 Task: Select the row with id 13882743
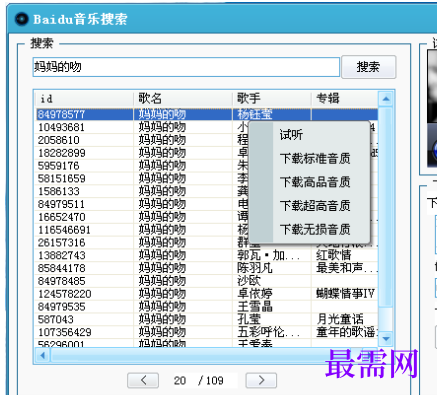(207, 255)
